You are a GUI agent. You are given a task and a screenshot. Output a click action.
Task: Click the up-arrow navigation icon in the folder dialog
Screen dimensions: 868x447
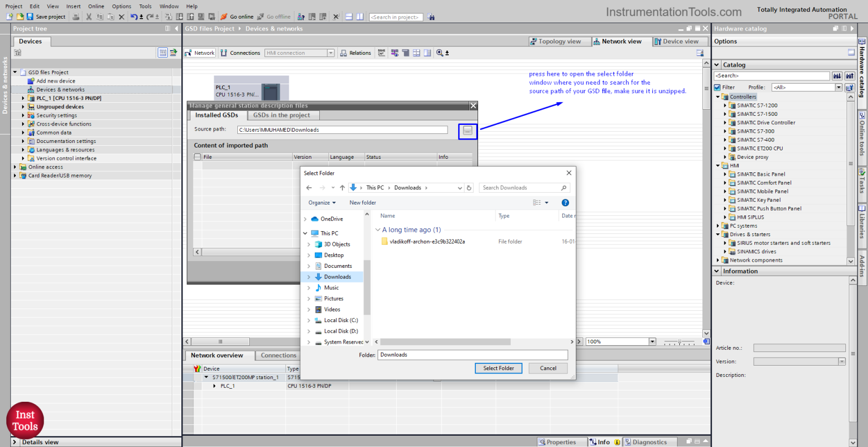click(342, 188)
